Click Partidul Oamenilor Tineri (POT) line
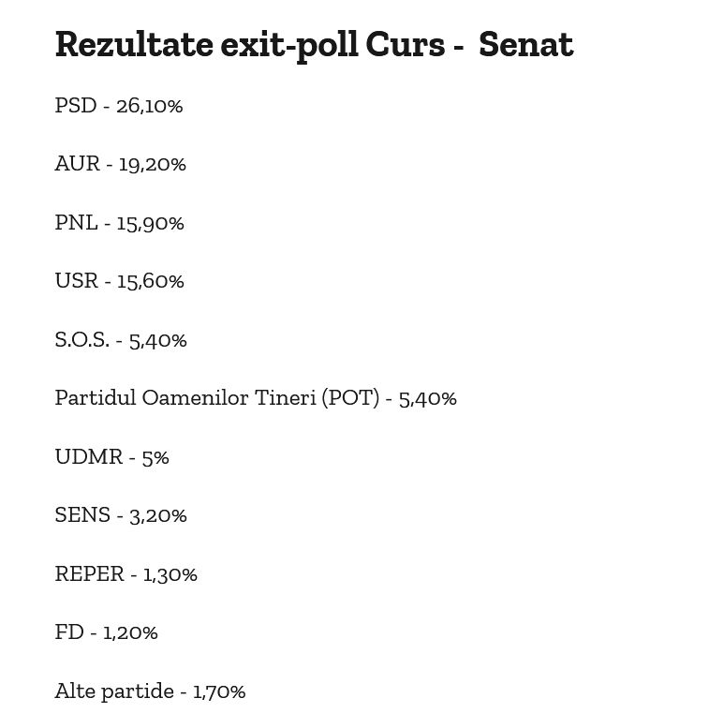This screenshot has width=709, height=728. click(256, 398)
